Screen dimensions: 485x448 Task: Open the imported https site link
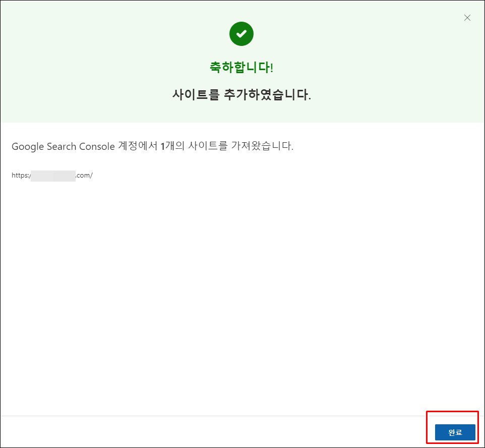52,175
